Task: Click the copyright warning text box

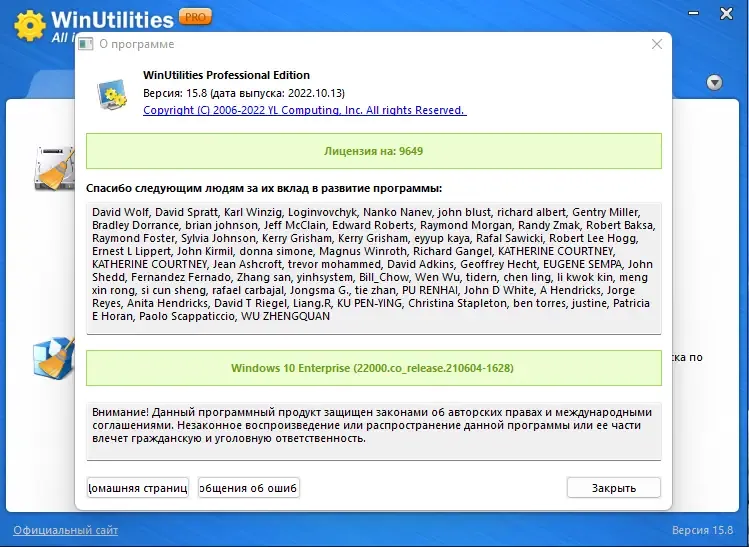Action: (374, 431)
